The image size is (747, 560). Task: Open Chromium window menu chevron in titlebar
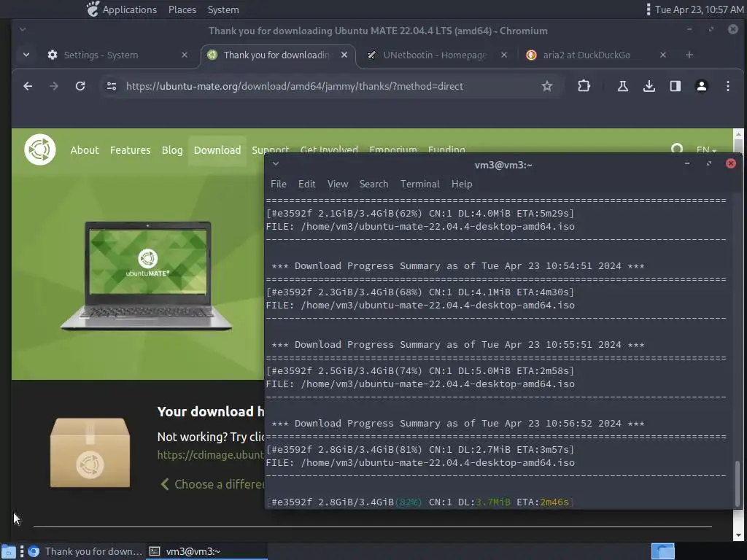(x=23, y=29)
